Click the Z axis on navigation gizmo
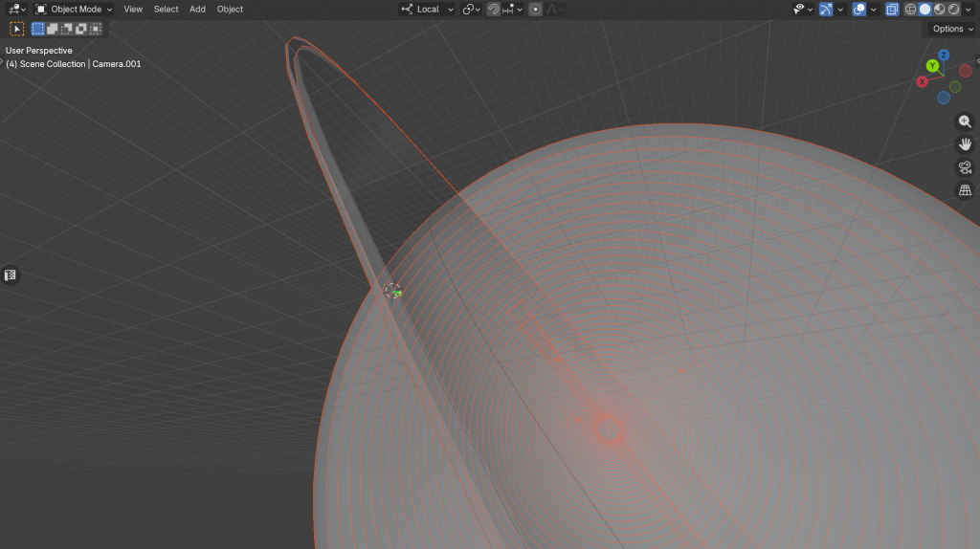The height and width of the screenshot is (549, 980). [x=944, y=55]
